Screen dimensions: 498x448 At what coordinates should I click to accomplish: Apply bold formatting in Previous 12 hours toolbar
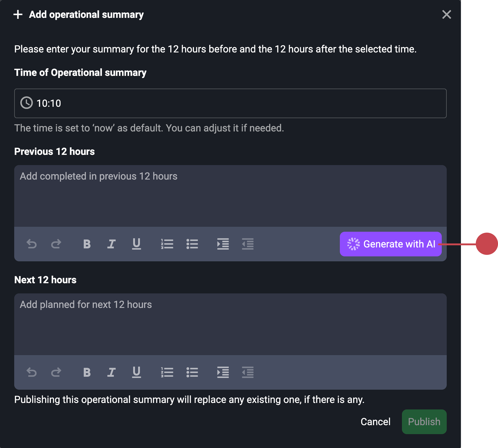(x=87, y=244)
